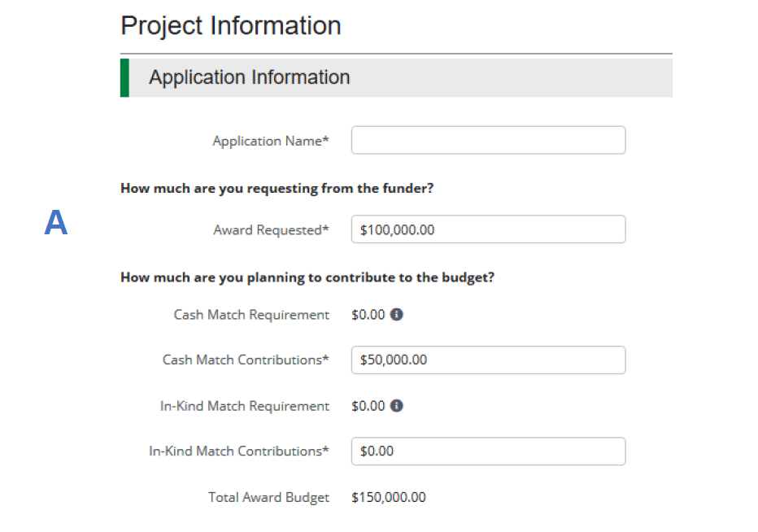Select the Award Requested amount field
Screen dimensions: 758x532
tap(488, 229)
